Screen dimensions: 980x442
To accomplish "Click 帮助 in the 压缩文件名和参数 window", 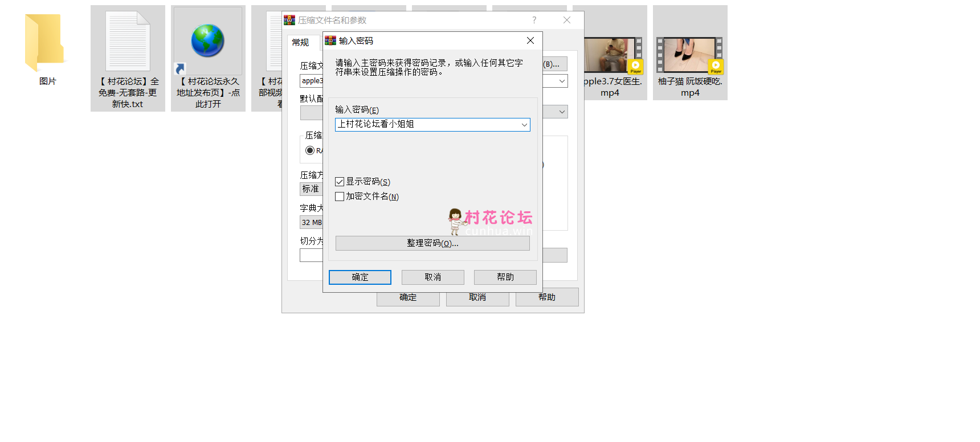I will [547, 297].
